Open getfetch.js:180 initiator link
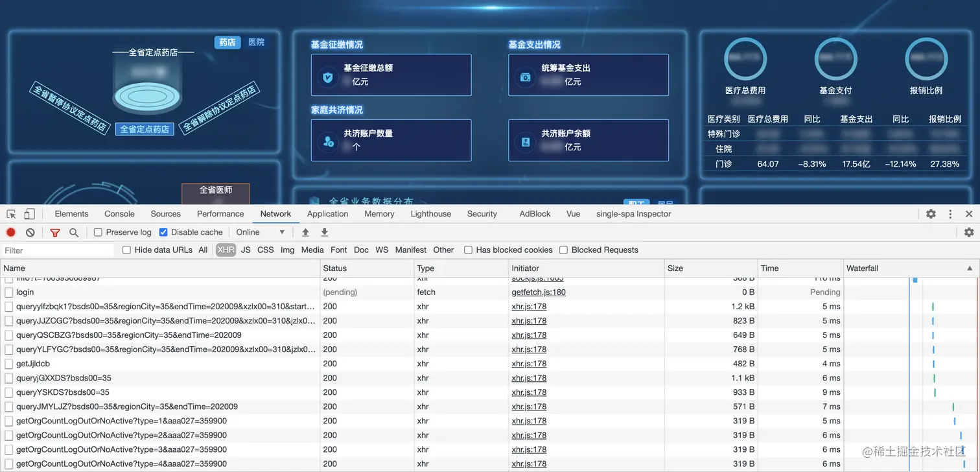Image resolution: width=980 pixels, height=472 pixels. 539,292
